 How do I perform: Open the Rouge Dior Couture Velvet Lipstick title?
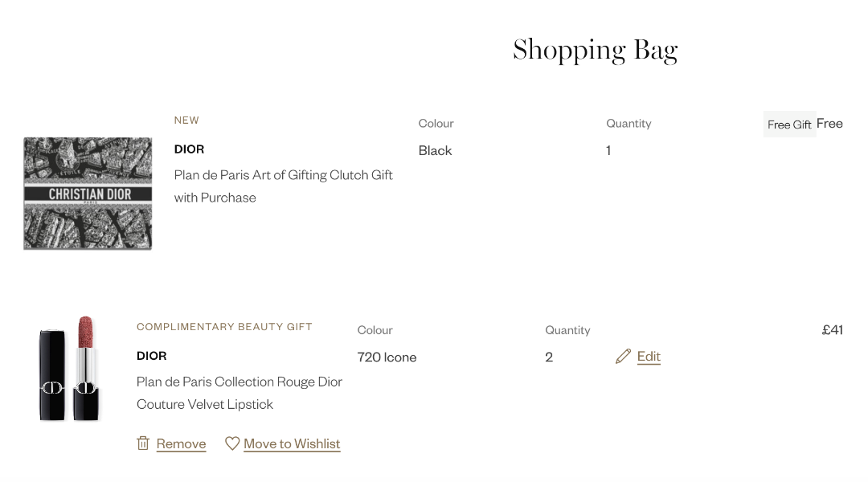pyautogui.click(x=240, y=393)
